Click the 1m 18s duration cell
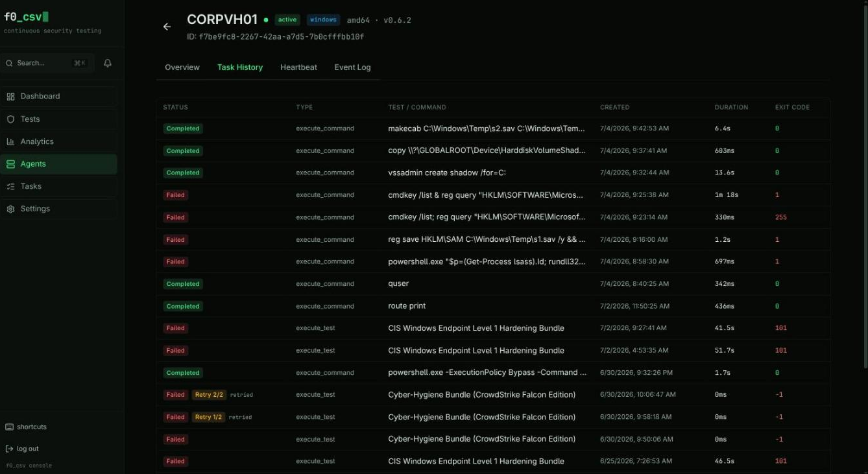This screenshot has width=868, height=474. click(x=727, y=195)
